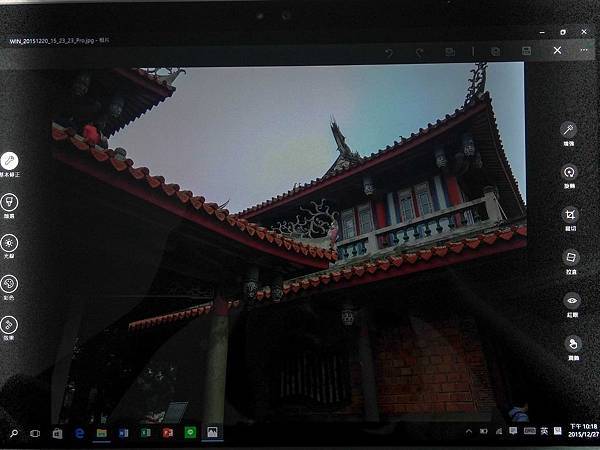Open the Filters (濾鏡) category
The image size is (600, 450).
(x=9, y=206)
